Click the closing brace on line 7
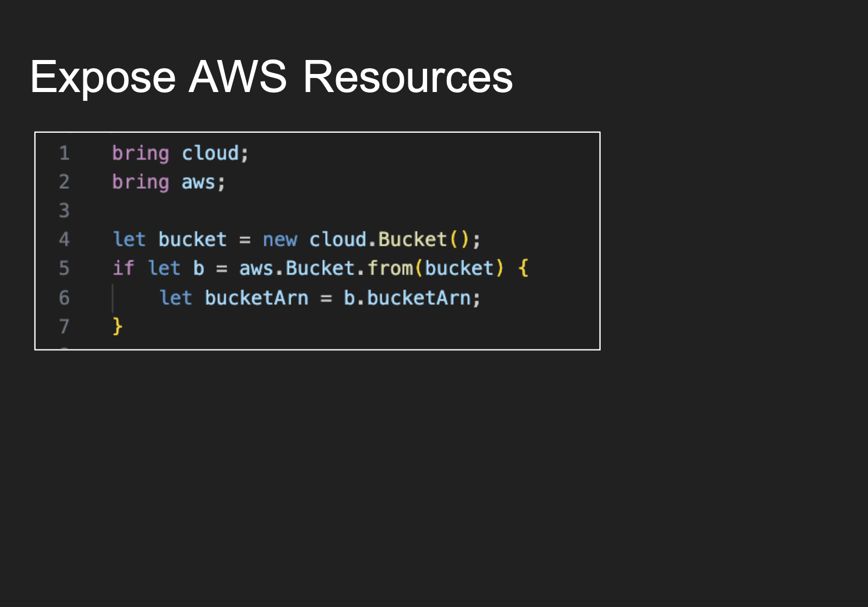Screen dimensions: 868x607 pos(117,326)
